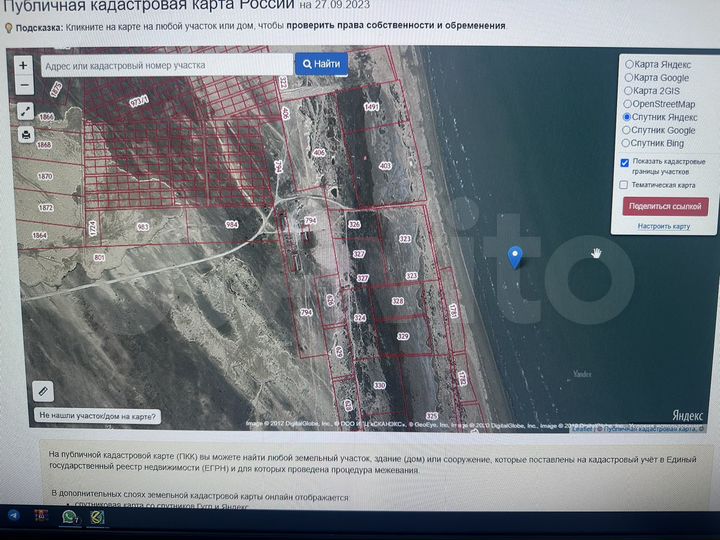Click parcel labeled 1724
The width and height of the screenshot is (720, 540).
(93, 228)
